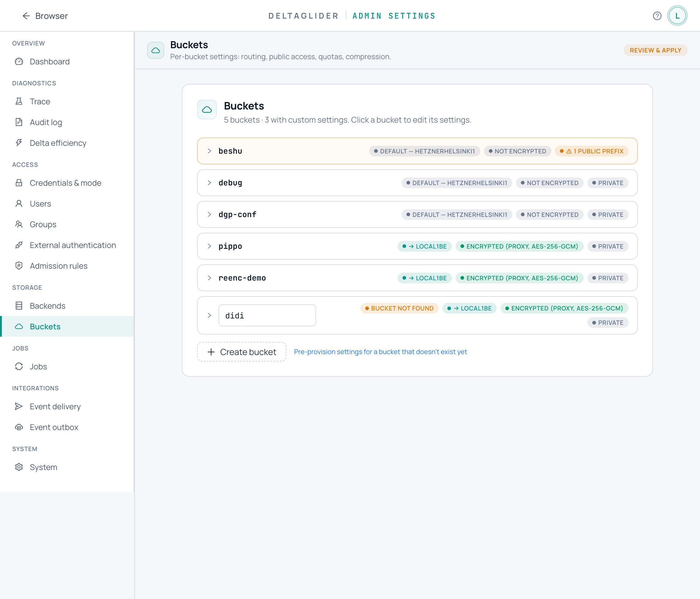The width and height of the screenshot is (700, 599).
Task: Expand the didi bucket row
Action: 209,315
